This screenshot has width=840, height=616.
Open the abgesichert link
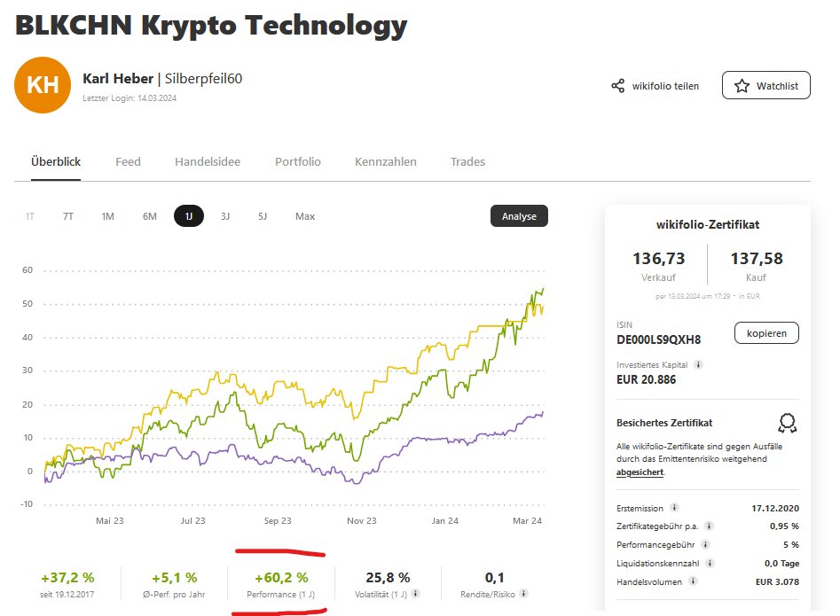[640, 472]
